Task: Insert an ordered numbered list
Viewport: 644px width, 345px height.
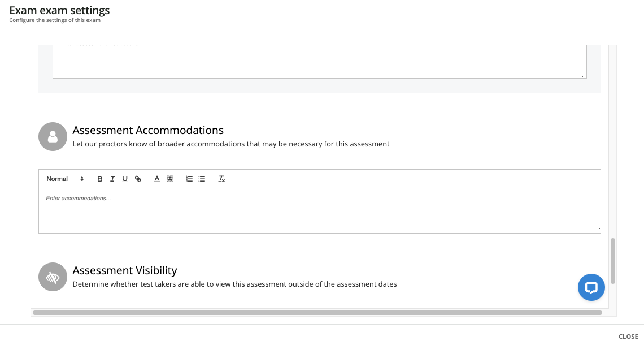Action: (189, 179)
